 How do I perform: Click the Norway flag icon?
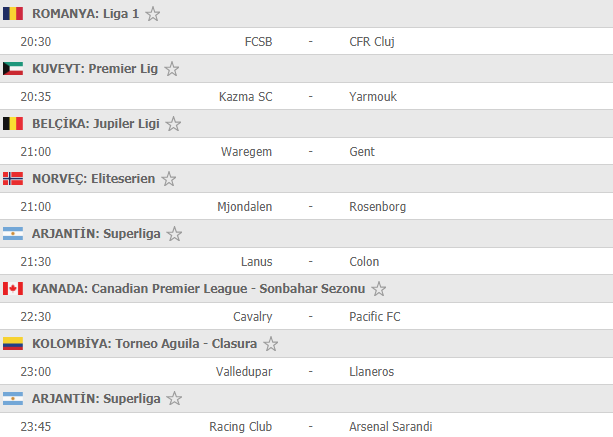tap(13, 179)
